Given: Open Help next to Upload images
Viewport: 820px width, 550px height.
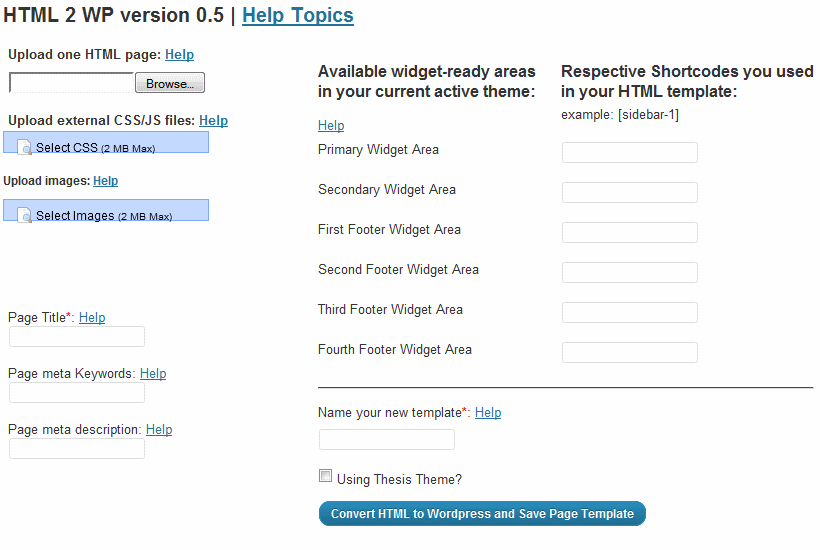Looking at the screenshot, I should [x=105, y=181].
